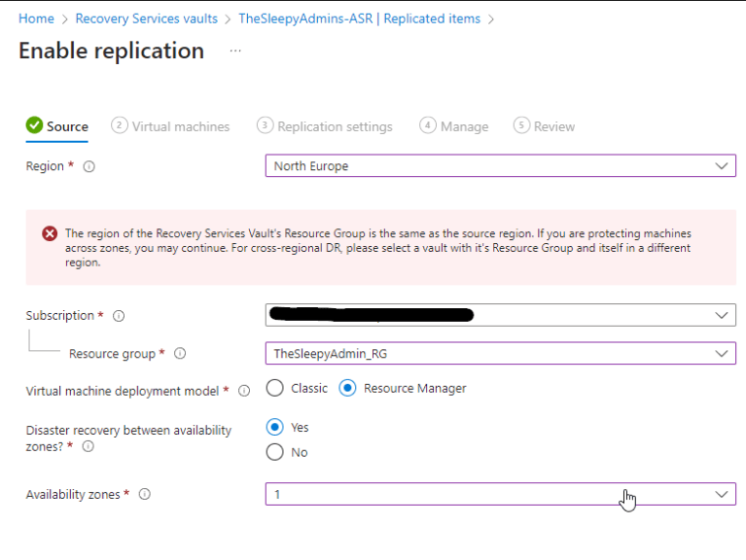Select the Classic deployment model
Viewport: 746px width, 560px height.
pos(274,388)
